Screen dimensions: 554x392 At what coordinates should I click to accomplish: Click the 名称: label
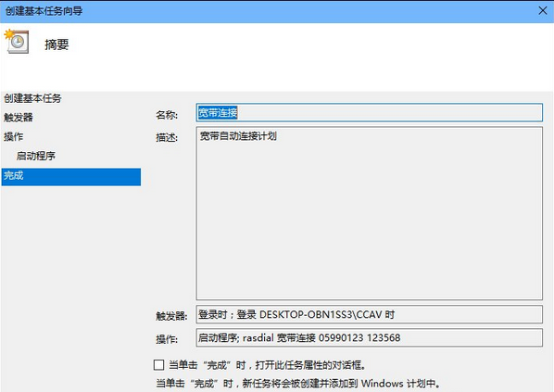(167, 115)
